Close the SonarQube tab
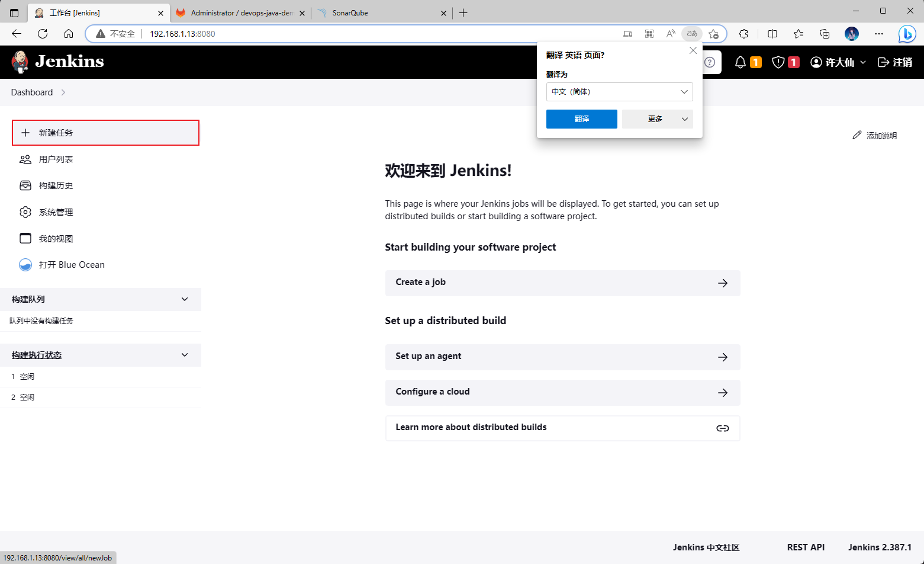Viewport: 924px width, 564px height. (444, 13)
